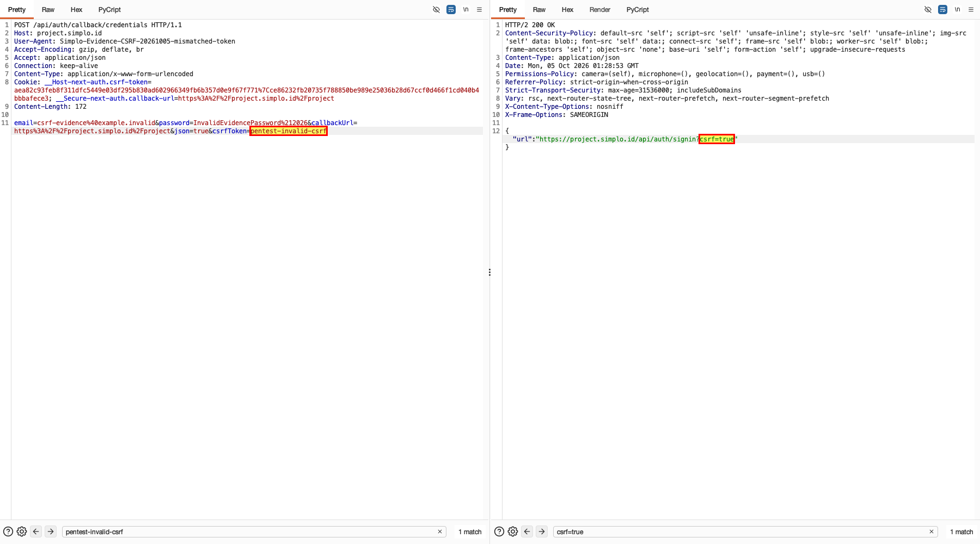
Task: Click response pane '1 match' counter
Action: [x=961, y=532]
